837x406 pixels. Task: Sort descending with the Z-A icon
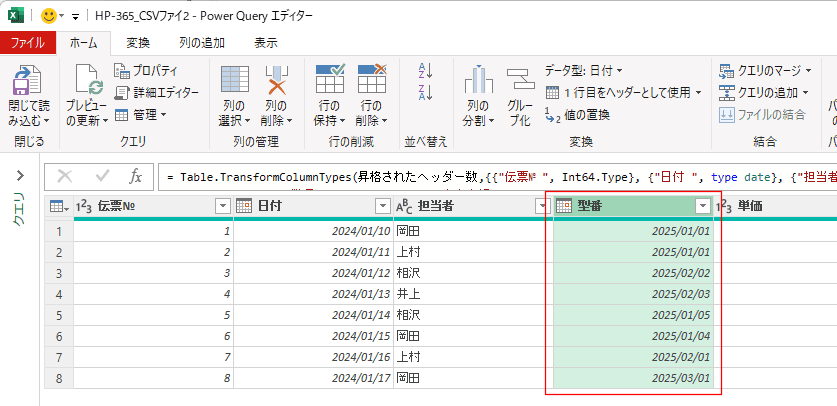[425, 92]
